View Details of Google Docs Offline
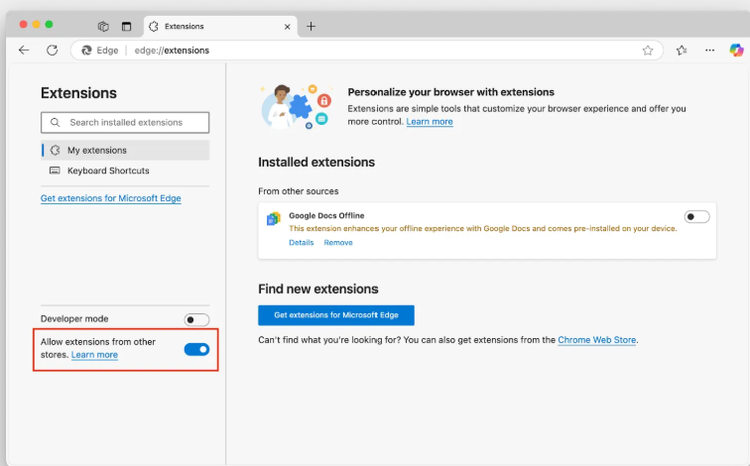Viewport: 750px width, 466px height. (301, 243)
